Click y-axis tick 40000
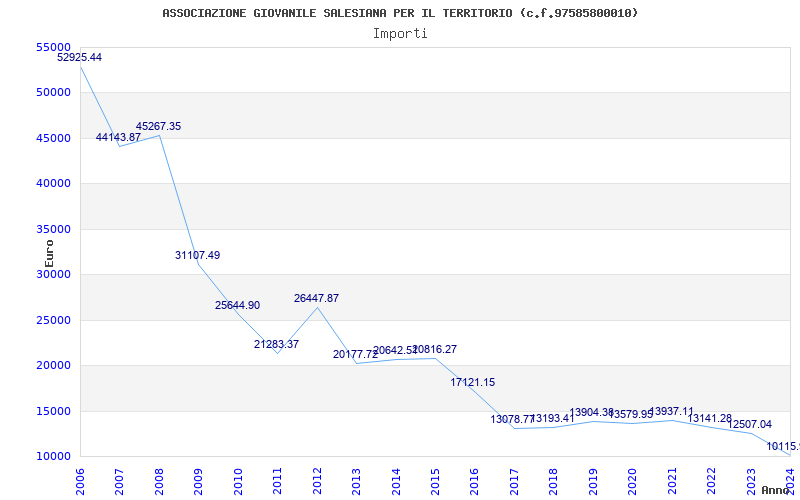This screenshot has width=800, height=500. (53, 184)
